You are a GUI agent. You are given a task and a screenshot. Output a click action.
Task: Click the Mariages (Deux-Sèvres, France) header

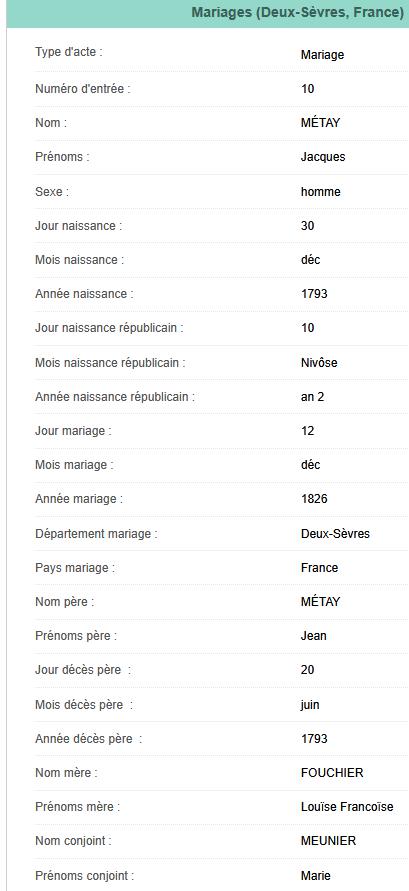coord(297,12)
